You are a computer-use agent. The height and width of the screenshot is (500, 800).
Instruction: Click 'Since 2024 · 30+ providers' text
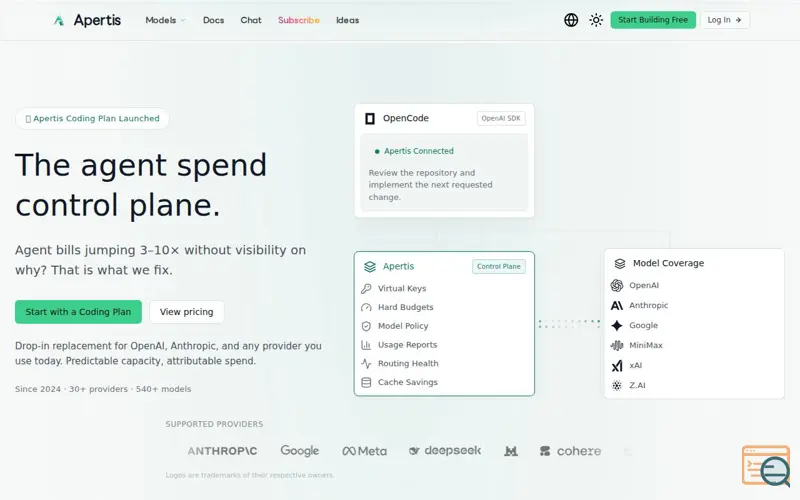[71, 389]
